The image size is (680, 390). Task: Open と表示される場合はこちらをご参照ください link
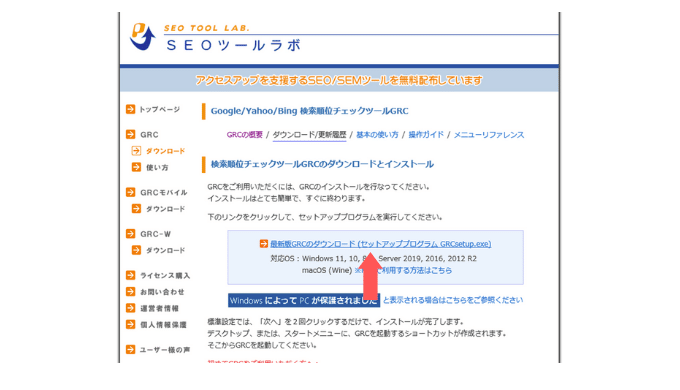(453, 300)
